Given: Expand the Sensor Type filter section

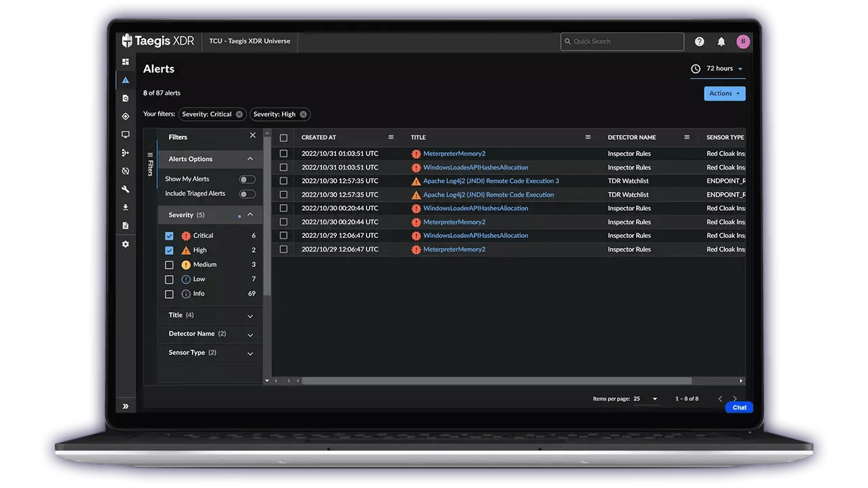Looking at the screenshot, I should [250, 353].
